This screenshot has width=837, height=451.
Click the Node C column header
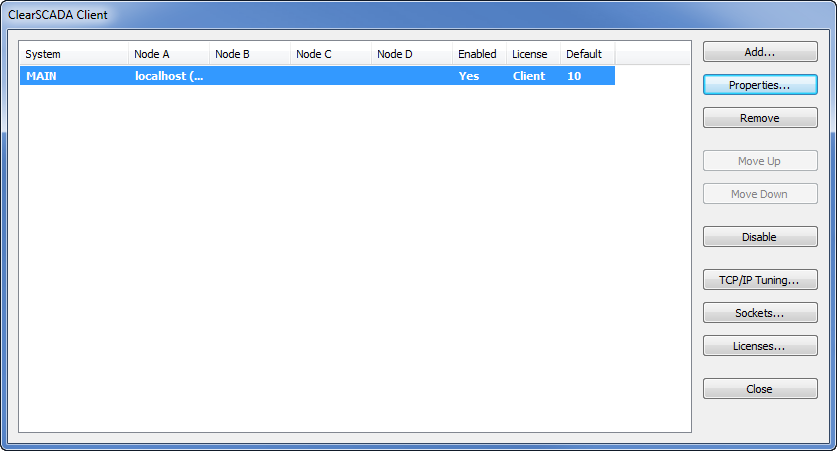[330, 54]
